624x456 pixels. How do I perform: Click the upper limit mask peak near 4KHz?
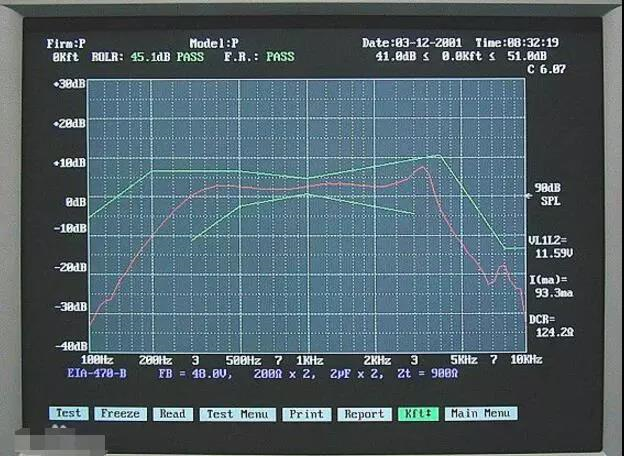(x=439, y=156)
